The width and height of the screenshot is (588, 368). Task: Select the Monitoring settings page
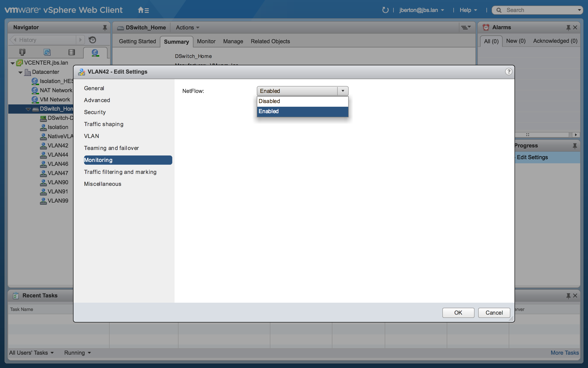[128, 160]
